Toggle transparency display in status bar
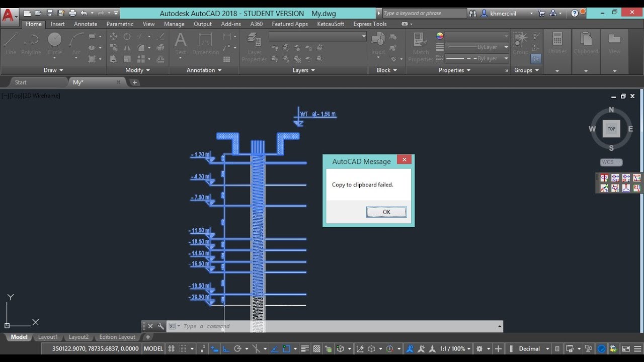644x362 pixels. (x=317, y=348)
